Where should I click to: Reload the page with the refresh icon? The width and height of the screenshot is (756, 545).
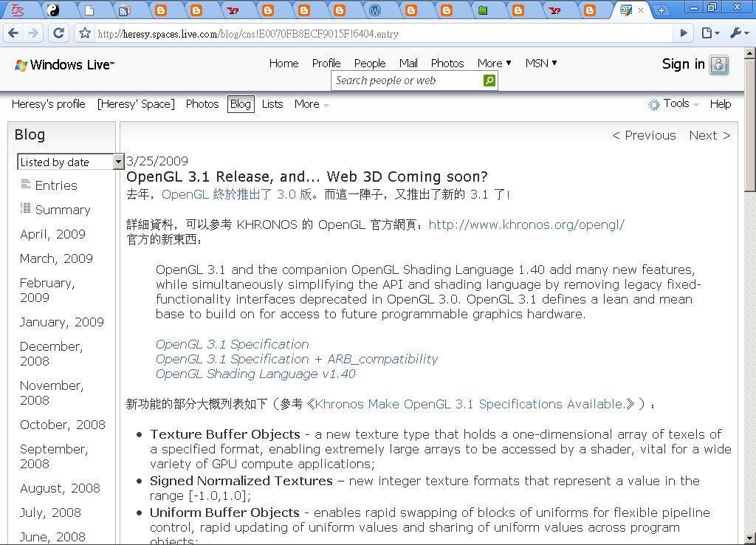(x=59, y=32)
